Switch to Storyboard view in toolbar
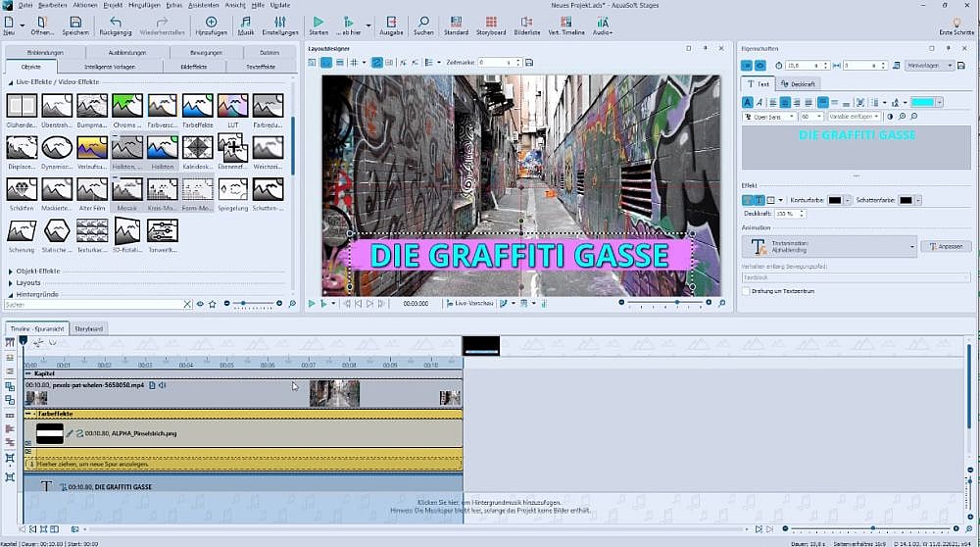This screenshot has width=980, height=547. (x=490, y=25)
